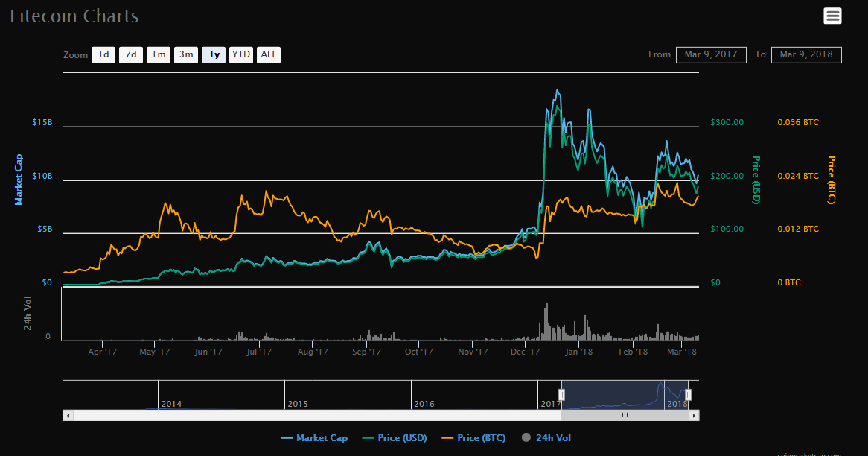Image resolution: width=868 pixels, height=456 pixels.
Task: Select the 1m zoom range
Action: [159, 54]
